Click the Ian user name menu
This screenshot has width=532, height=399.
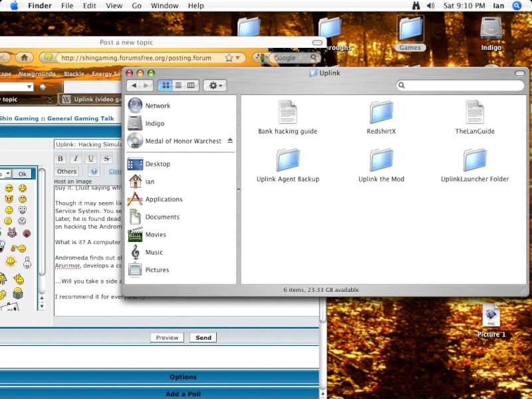[x=498, y=6]
